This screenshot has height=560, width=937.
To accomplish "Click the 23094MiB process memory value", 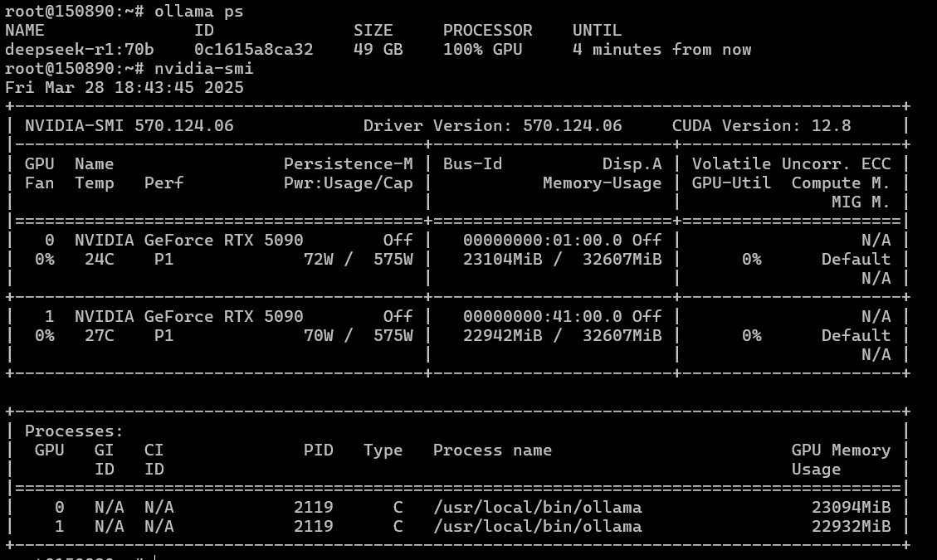I will (x=851, y=507).
